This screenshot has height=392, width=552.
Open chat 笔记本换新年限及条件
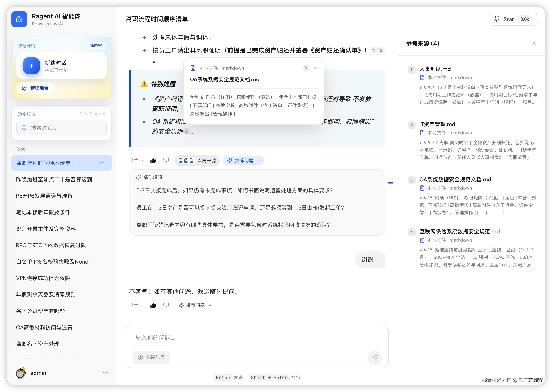[61, 212]
